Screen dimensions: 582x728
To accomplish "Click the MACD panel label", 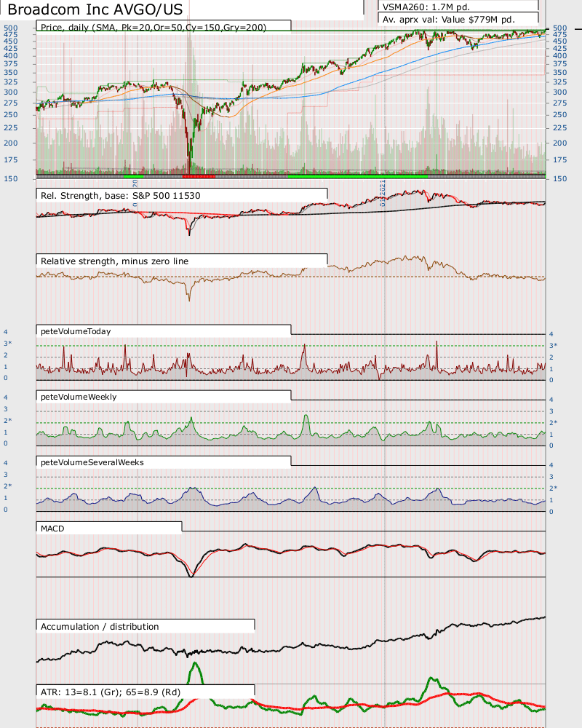I will click(52, 529).
